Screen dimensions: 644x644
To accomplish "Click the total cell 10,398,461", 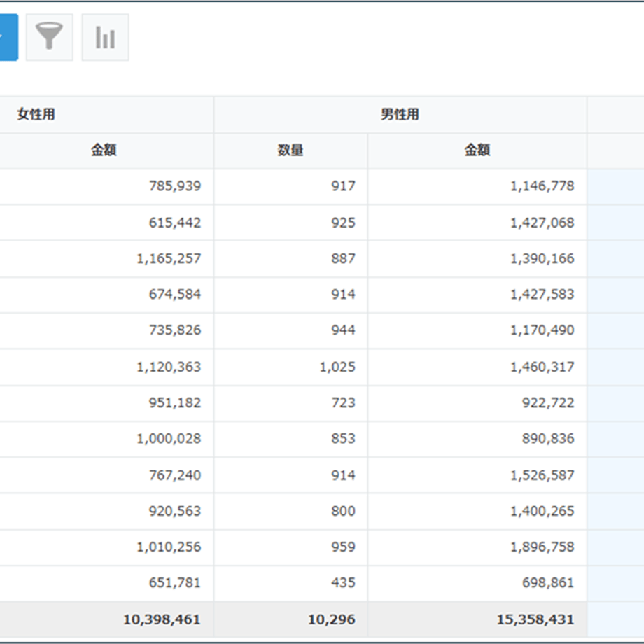I will click(107, 619).
